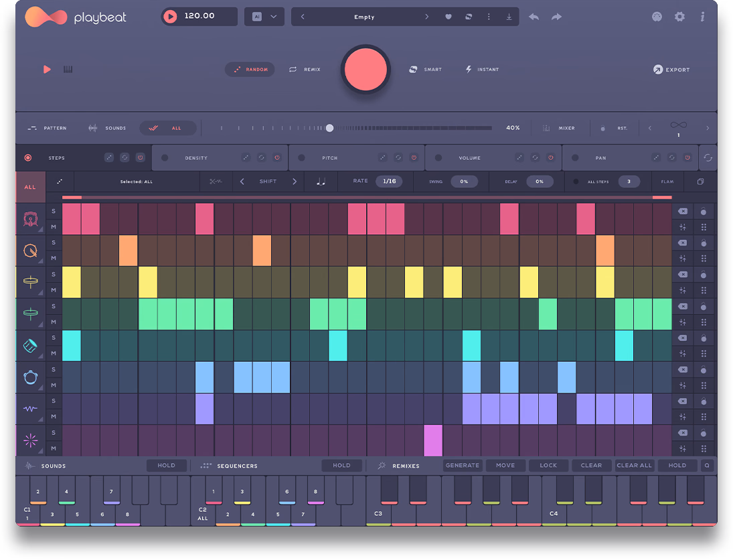
Task: Select REMIX generation mode
Action: point(305,69)
